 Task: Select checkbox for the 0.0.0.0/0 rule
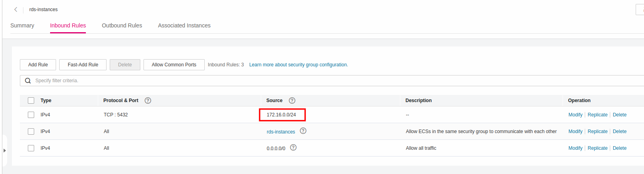click(31, 148)
